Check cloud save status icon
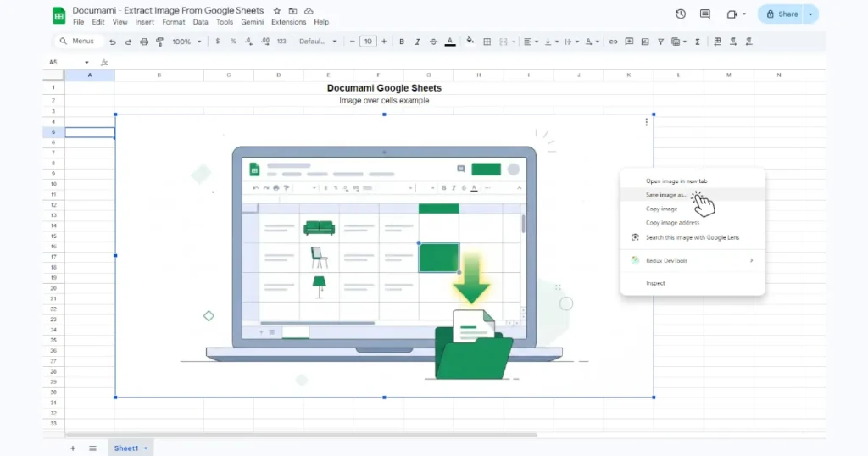Screen dimensions: 868x456 (309, 11)
